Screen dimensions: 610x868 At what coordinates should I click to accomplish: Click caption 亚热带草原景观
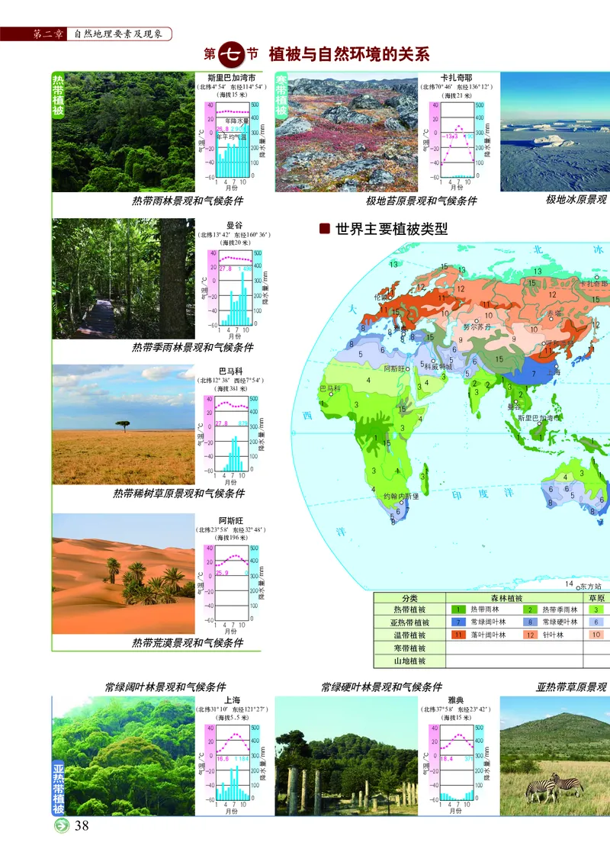tap(571, 687)
